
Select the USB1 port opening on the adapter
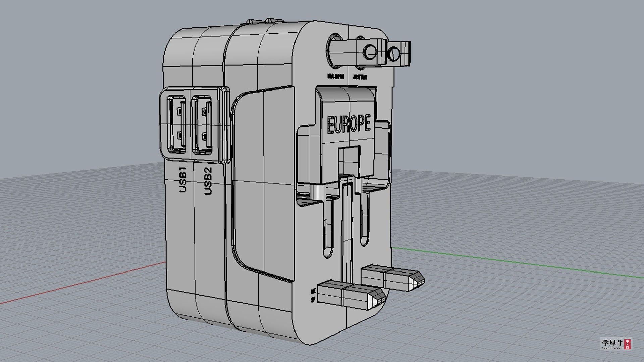click(x=177, y=125)
